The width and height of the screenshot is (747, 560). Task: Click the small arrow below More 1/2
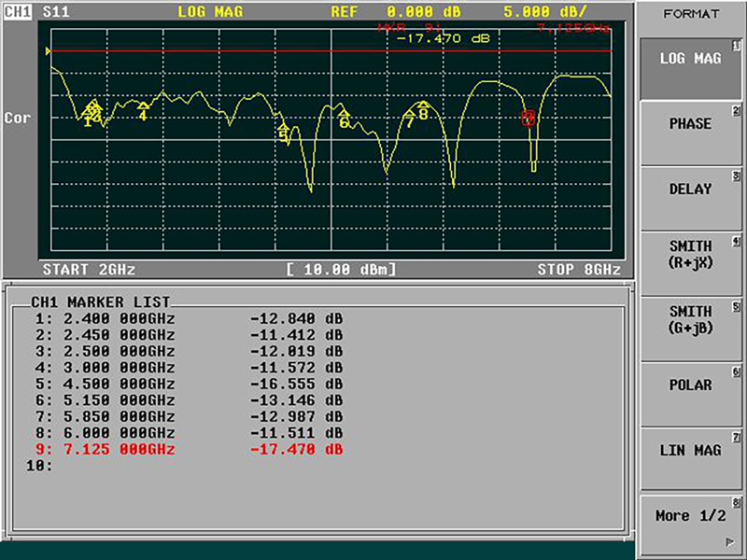pyautogui.click(x=730, y=542)
